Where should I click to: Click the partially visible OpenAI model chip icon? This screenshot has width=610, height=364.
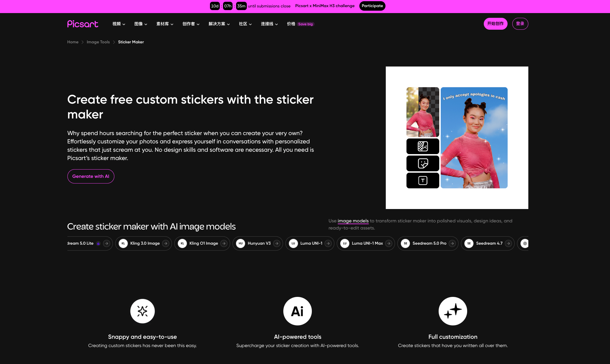(x=525, y=243)
